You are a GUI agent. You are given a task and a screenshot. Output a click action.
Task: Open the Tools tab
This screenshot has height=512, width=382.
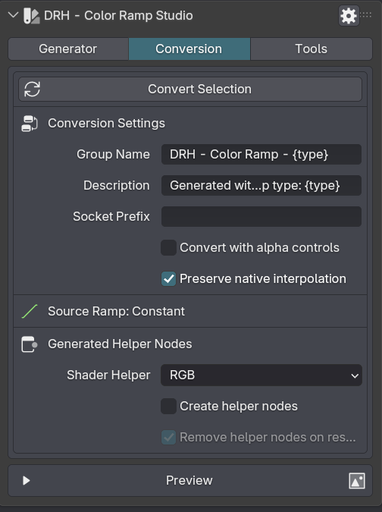click(x=311, y=49)
